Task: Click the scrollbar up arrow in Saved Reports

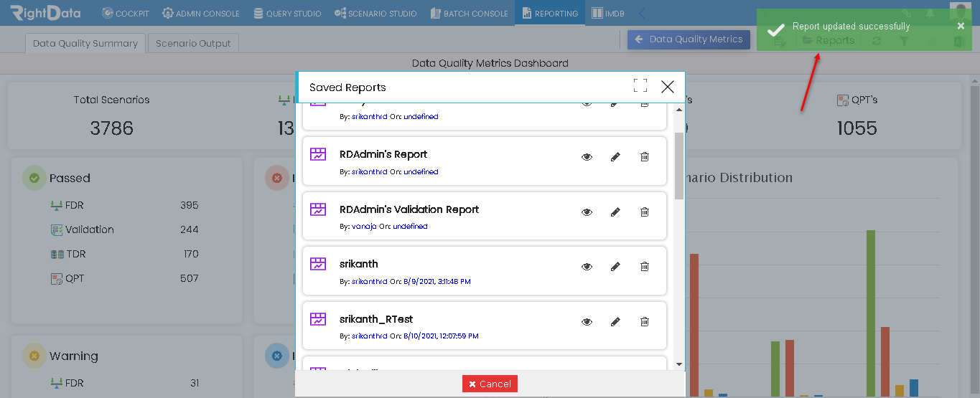Action: point(679,109)
